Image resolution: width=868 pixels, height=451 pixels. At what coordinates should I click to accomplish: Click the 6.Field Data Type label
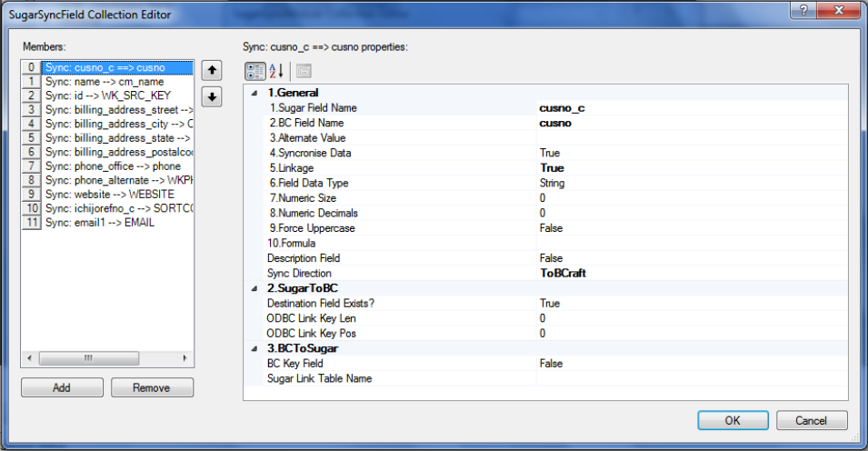pos(309,183)
